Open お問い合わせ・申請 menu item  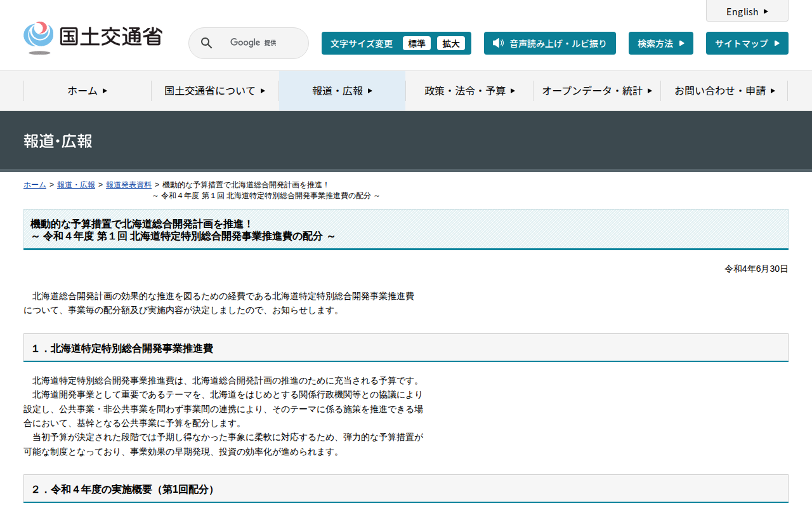tap(724, 91)
